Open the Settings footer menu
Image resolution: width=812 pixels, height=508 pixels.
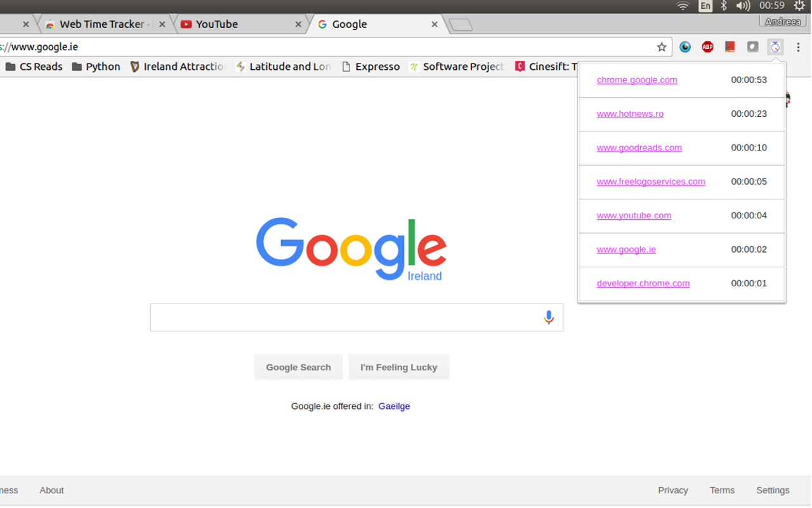click(773, 490)
